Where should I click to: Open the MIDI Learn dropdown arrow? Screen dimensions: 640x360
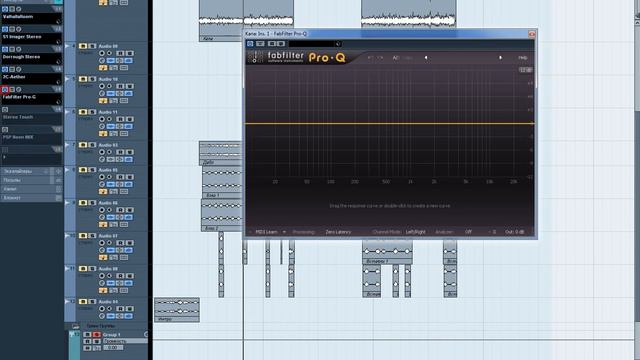pos(284,232)
